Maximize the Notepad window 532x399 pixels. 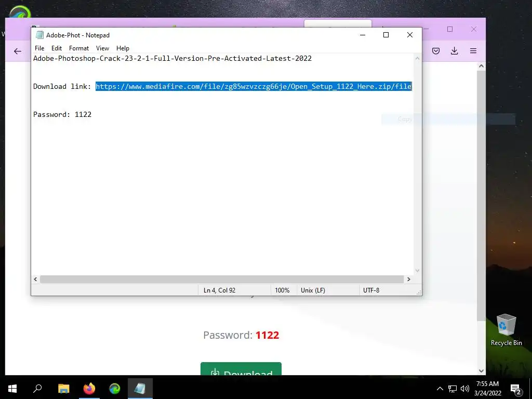tap(386, 35)
